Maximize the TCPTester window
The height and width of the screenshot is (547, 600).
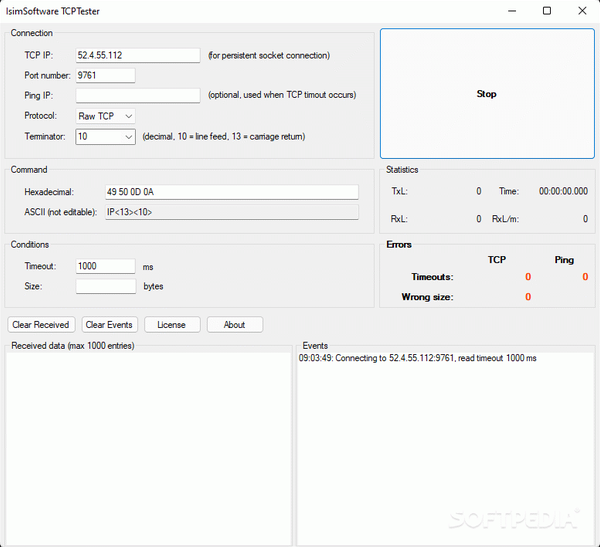(x=547, y=11)
